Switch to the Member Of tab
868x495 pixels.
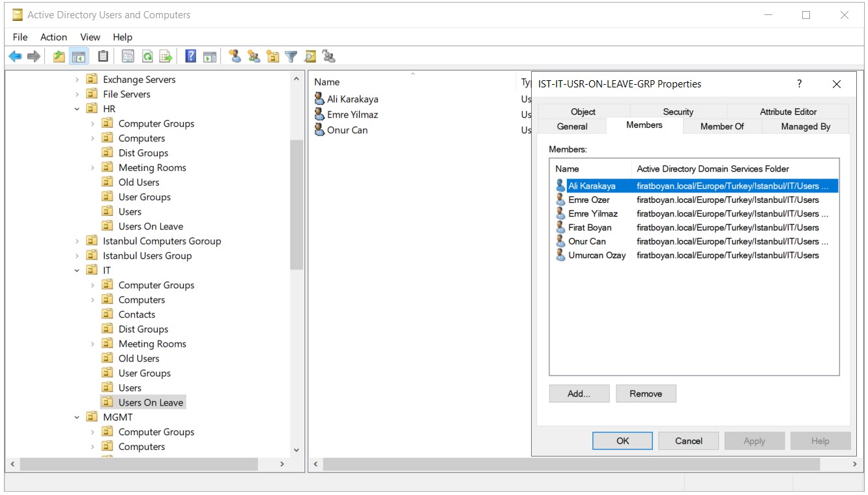pos(721,127)
